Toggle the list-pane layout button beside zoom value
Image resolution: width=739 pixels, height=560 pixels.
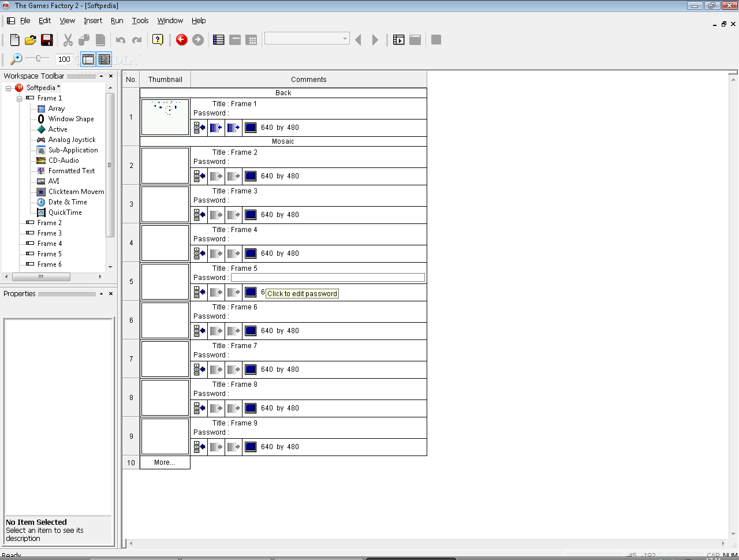click(104, 59)
